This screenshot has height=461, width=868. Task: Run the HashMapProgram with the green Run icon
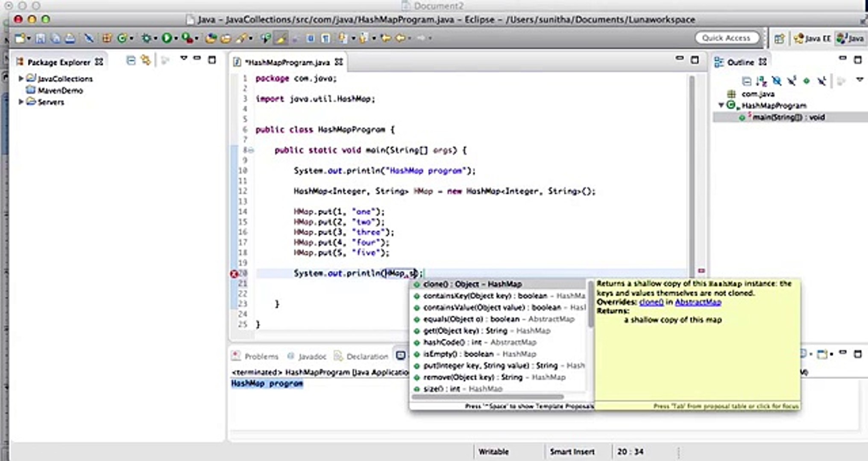click(167, 38)
